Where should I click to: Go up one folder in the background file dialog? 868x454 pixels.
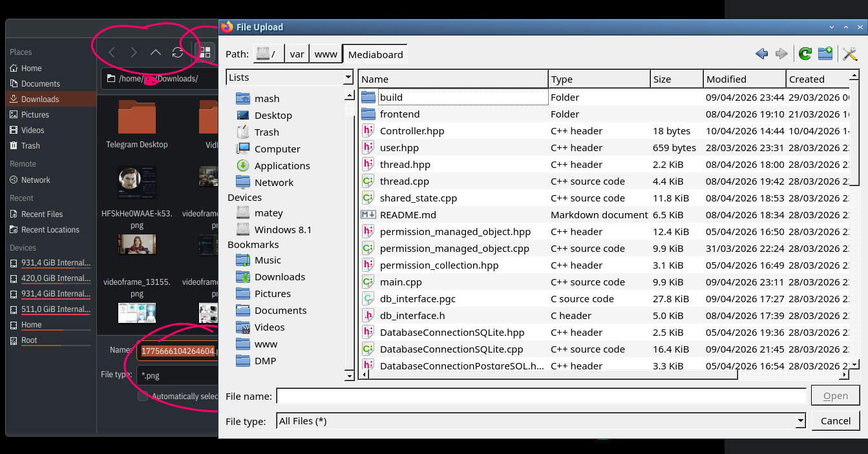156,52
